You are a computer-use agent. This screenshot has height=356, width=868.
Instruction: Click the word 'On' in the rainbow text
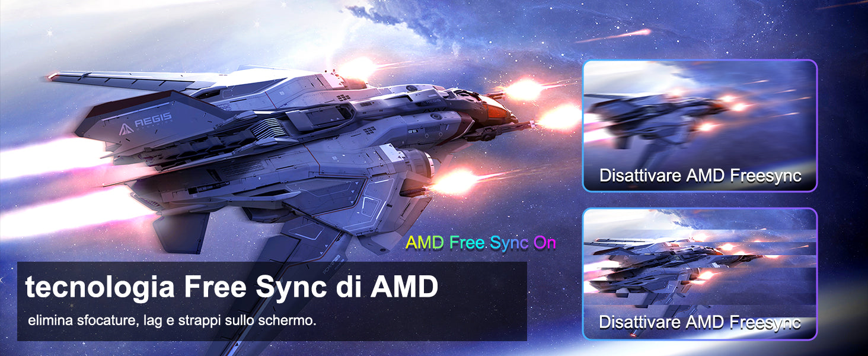click(x=545, y=243)
